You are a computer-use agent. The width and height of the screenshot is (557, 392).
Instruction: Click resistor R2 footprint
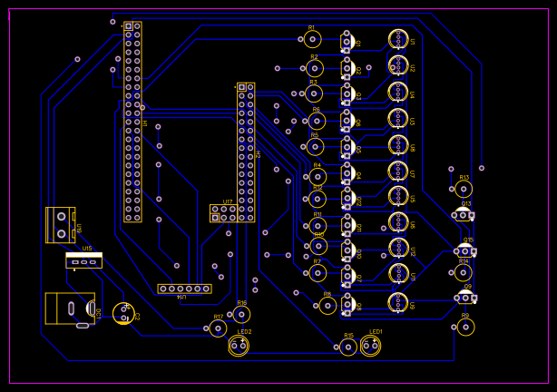(x=315, y=68)
